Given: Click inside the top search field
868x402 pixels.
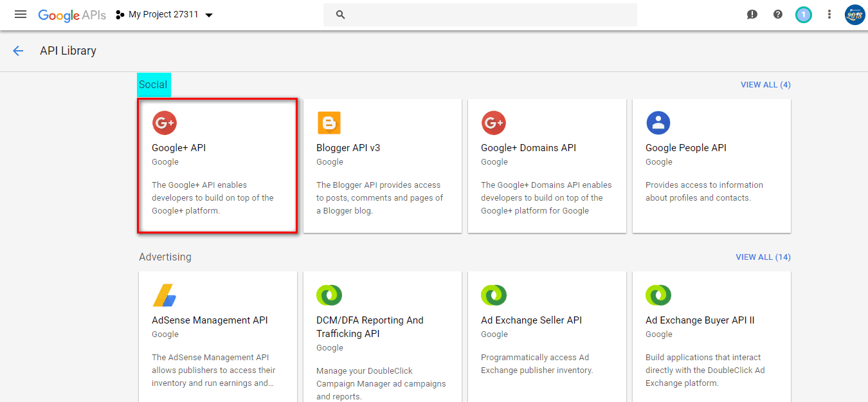Looking at the screenshot, I should point(489,15).
